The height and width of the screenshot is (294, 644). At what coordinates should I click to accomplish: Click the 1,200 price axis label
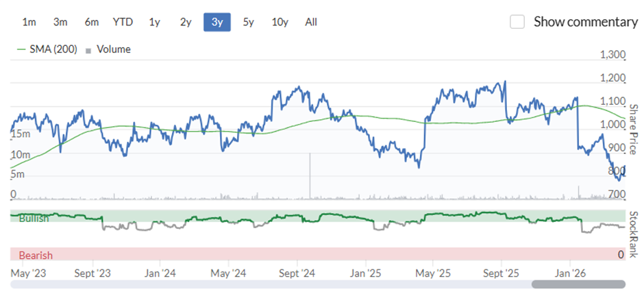click(612, 78)
